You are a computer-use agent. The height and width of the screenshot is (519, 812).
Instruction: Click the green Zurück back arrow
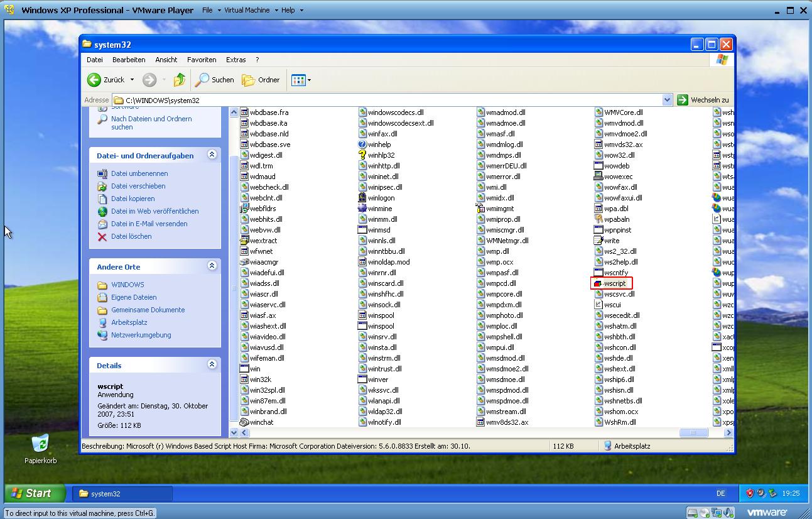94,80
